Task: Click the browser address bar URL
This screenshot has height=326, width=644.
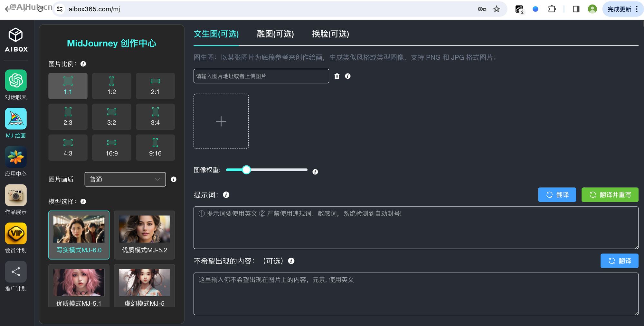Action: tap(94, 9)
